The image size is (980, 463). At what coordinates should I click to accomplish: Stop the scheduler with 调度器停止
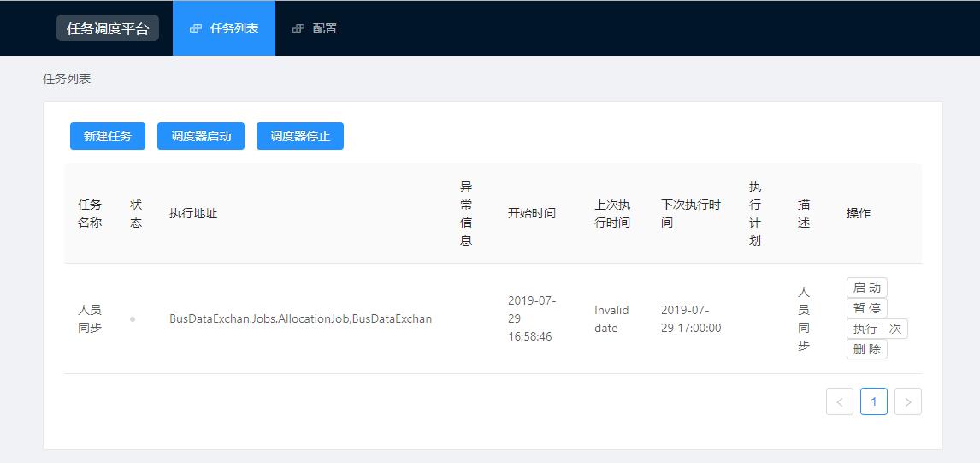pyautogui.click(x=300, y=136)
